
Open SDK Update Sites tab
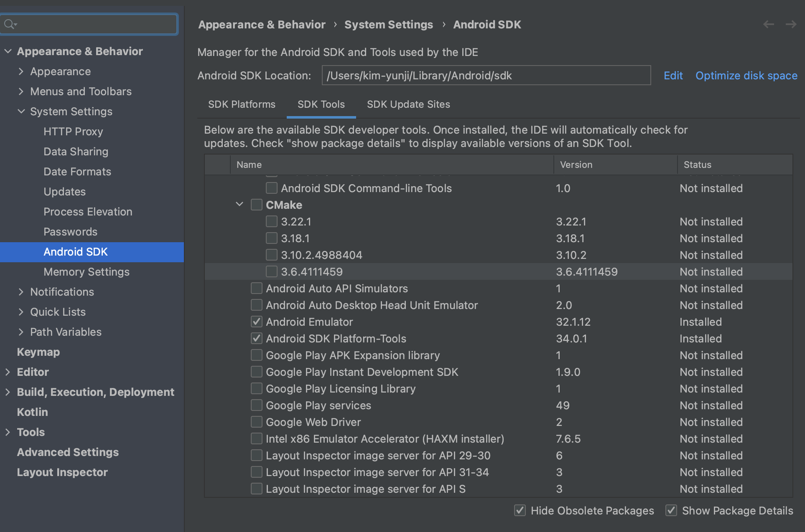408,104
